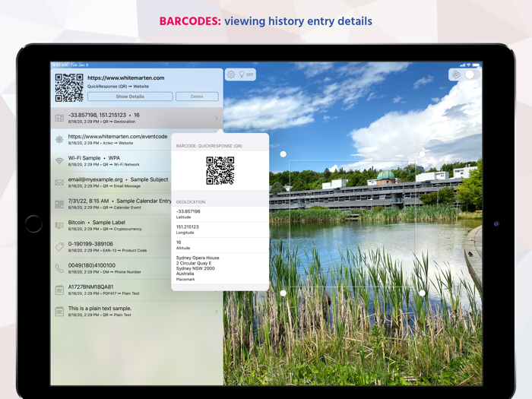Screen dimensions: 532x399
Task: Select the -33.857198 Latitude row in popover
Action: click(220, 214)
